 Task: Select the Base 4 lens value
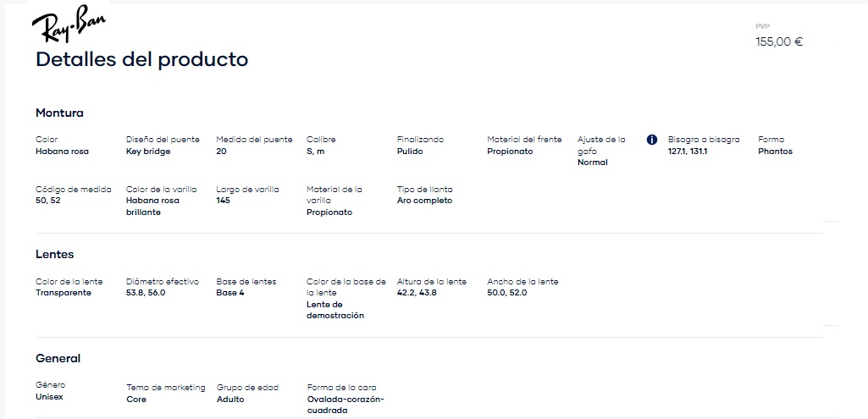pos(229,293)
